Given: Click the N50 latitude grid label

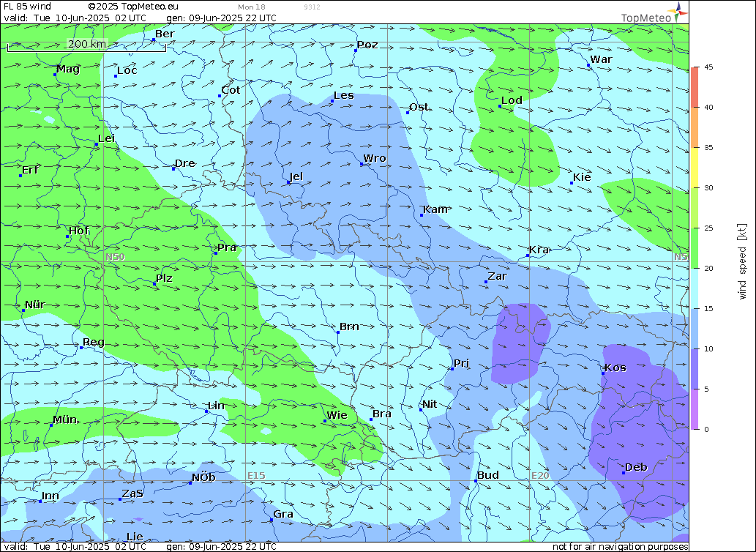Looking at the screenshot, I should click(x=115, y=256).
